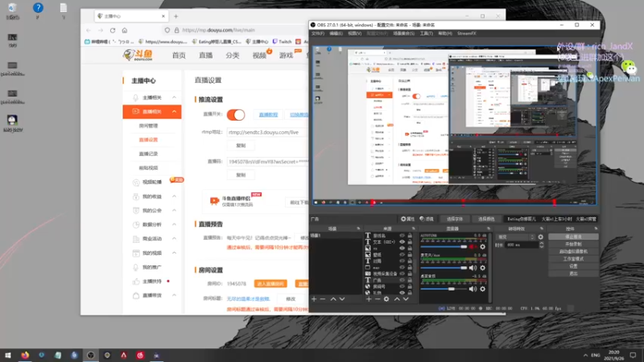644x362 pixels.
Task: Open settings gear for the 麦克风/Aux mixer channel
Action: [482, 268]
